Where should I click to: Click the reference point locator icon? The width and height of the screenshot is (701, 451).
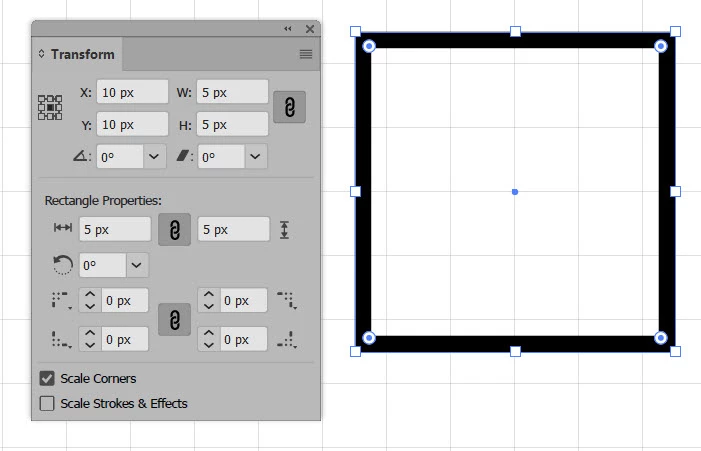click(x=50, y=107)
